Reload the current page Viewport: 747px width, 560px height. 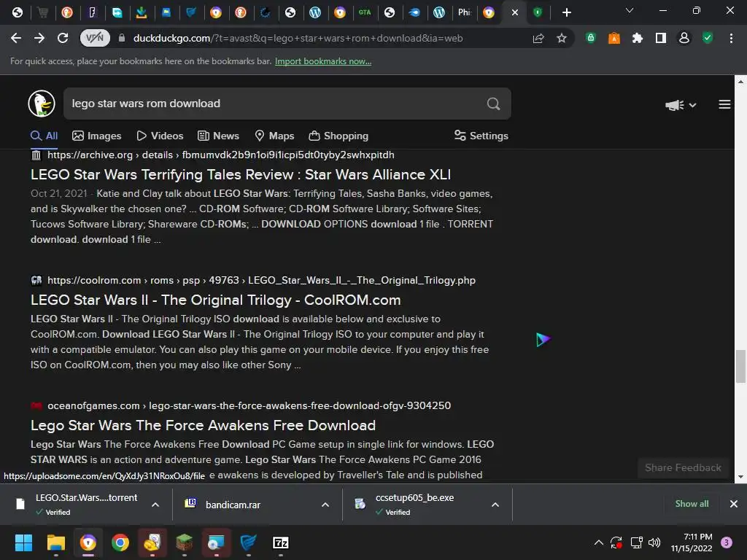[x=63, y=38]
